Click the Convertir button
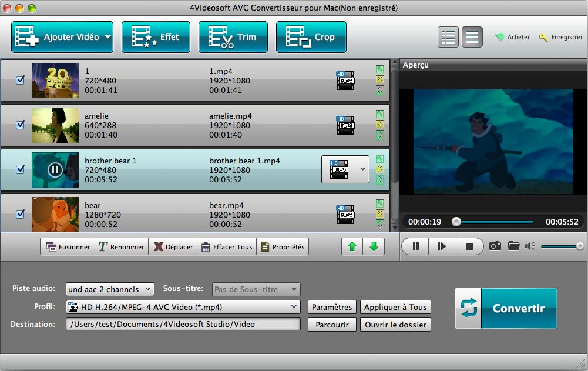The height and width of the screenshot is (371, 588). pyautogui.click(x=506, y=308)
